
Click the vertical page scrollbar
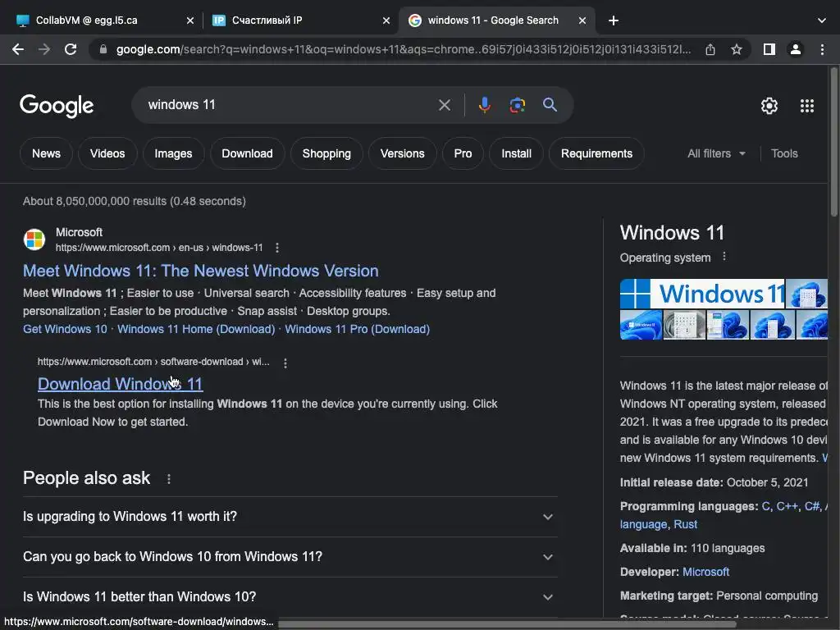[x=833, y=142]
